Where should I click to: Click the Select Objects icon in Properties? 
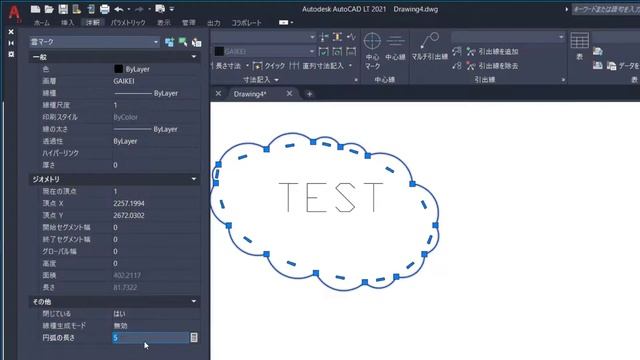tap(183, 42)
